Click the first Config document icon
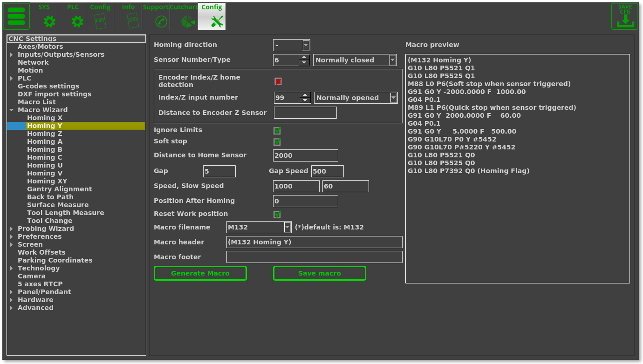The width and height of the screenshot is (643, 364). pos(100,21)
